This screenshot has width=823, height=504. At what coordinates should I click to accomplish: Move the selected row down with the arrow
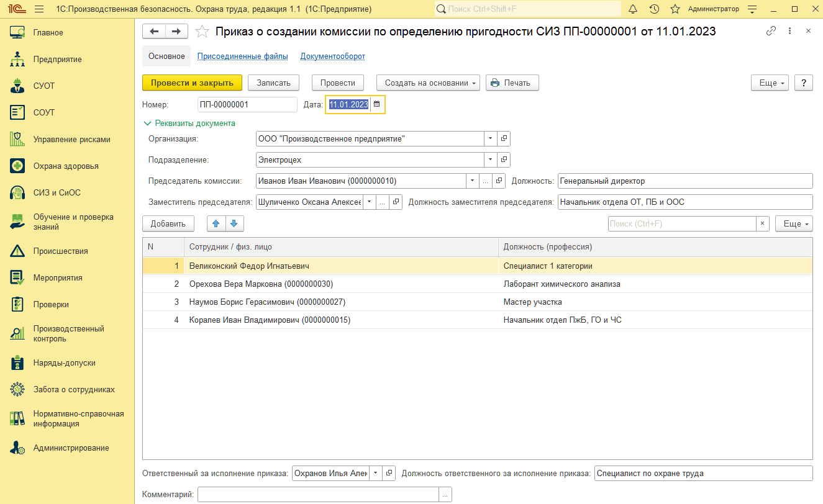[234, 223]
